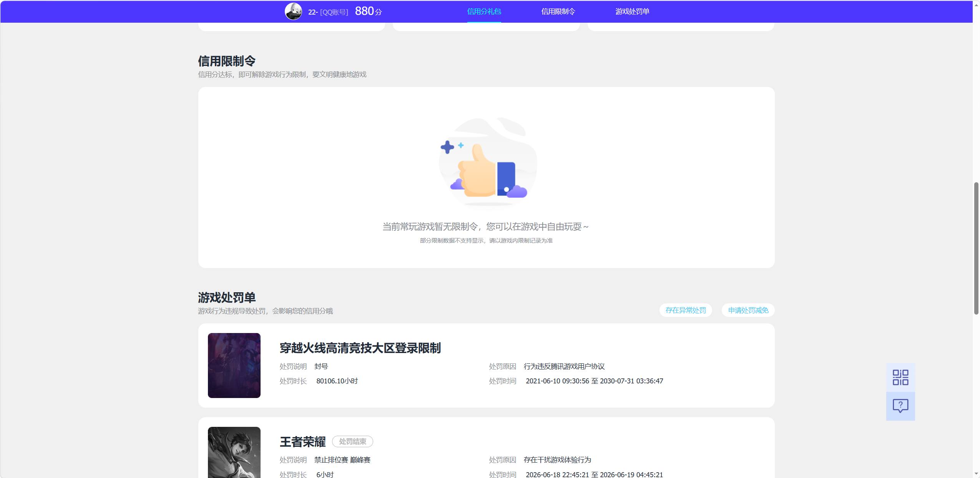Switch to the 信用分礼包 tab

tap(484, 12)
